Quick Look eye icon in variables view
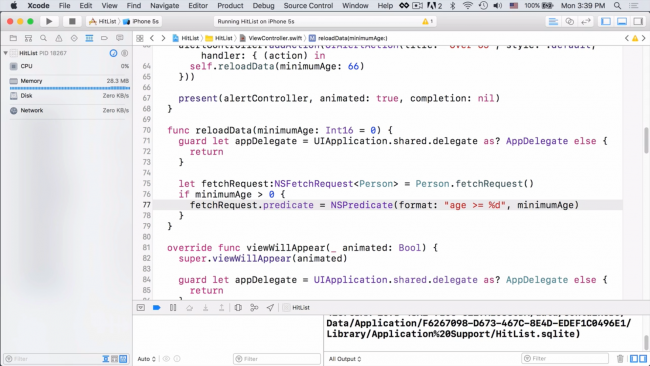This screenshot has width=650, height=366. coord(166,359)
